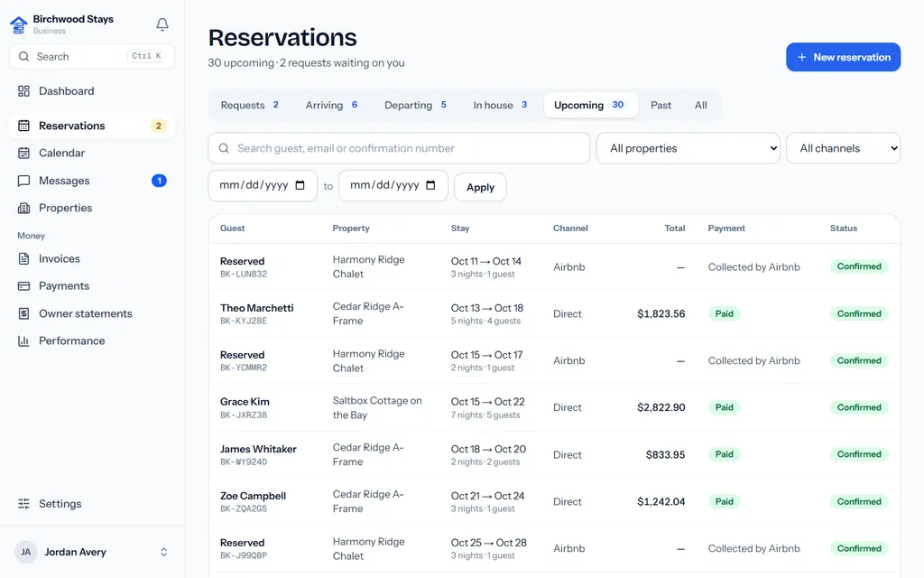This screenshot has height=578, width=924.
Task: Click the Total column header
Action: 675,228
